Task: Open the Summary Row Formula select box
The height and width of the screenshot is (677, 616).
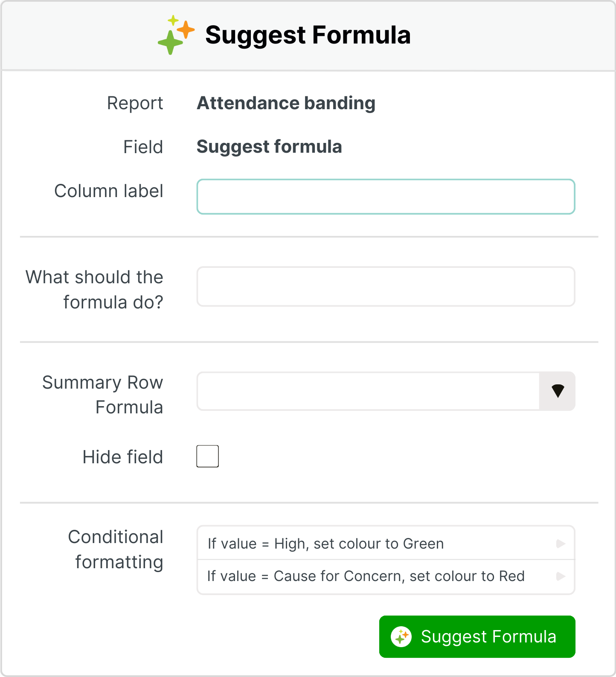Action: click(x=369, y=391)
